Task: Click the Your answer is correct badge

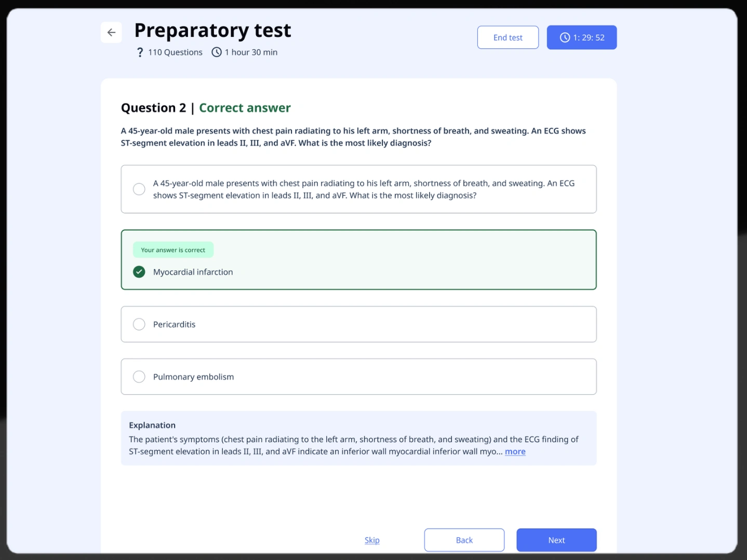Action: (173, 250)
